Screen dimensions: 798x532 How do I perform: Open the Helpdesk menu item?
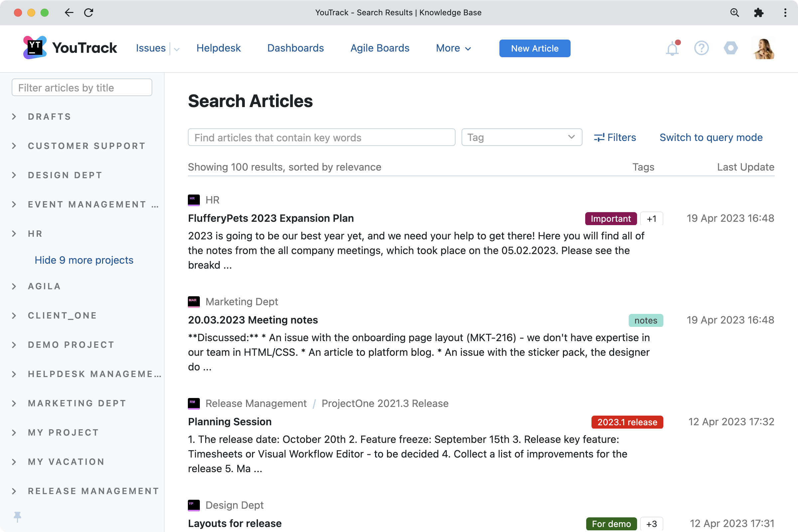click(218, 48)
